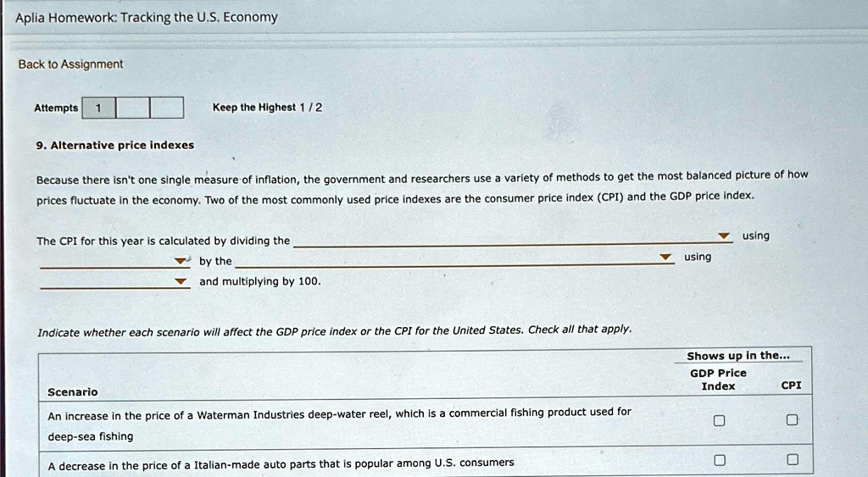
Task: Click the 'GDP Price Index' column header
Action: tap(718, 380)
